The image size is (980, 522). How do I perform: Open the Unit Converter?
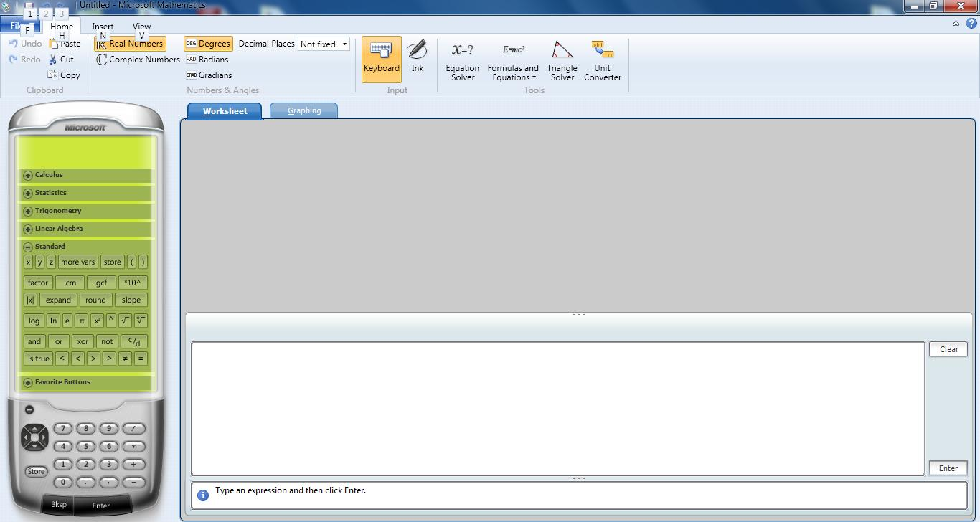click(603, 62)
